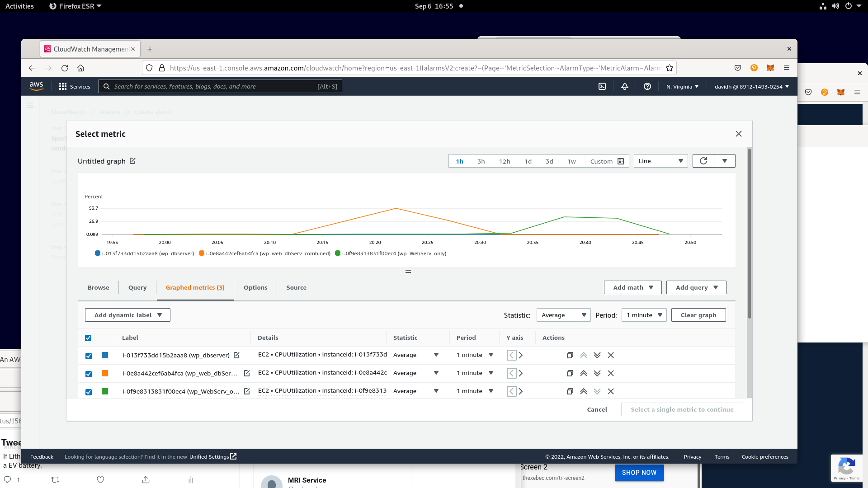This screenshot has height=488, width=868.
Task: Click the orange color swatch for wp_web_dbServ_combined
Action: 105,373
